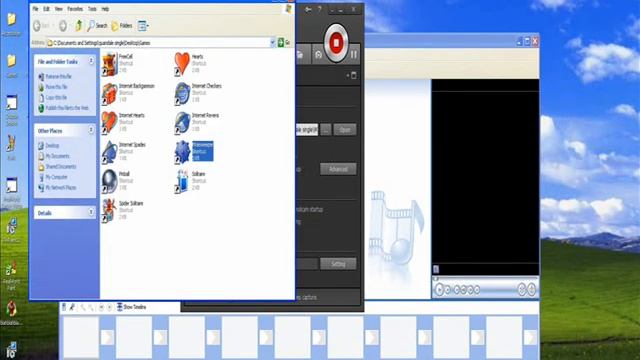The height and width of the screenshot is (360, 640).
Task: Stop recording with the red record button
Action: (336, 42)
